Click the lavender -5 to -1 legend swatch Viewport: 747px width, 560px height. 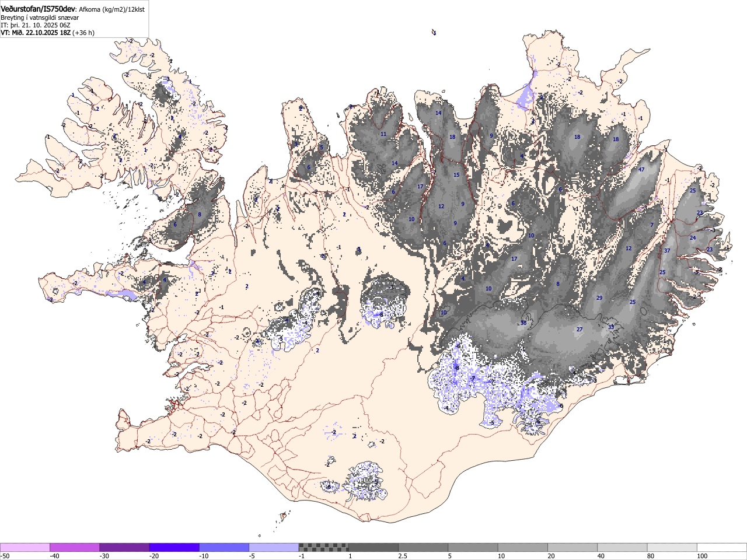tap(274, 547)
